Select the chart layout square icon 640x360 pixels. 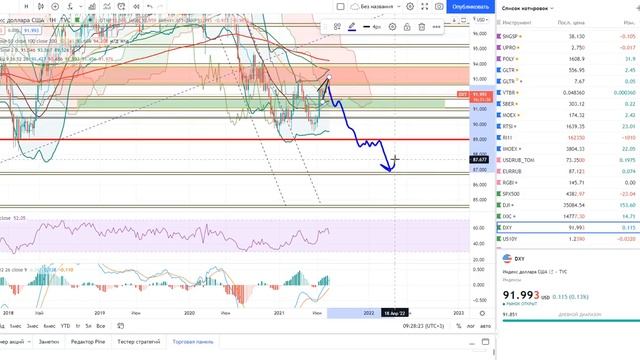point(340,7)
